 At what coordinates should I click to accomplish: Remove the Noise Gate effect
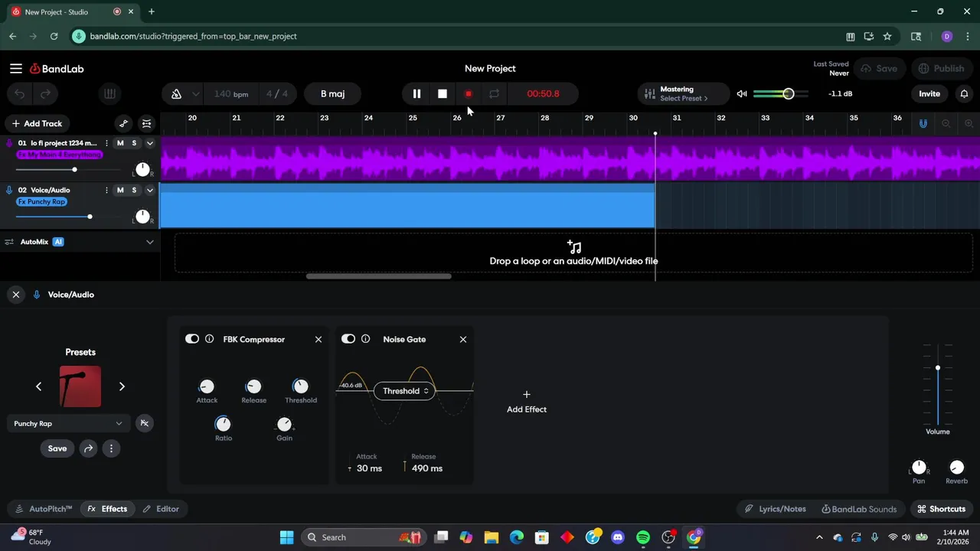(463, 339)
